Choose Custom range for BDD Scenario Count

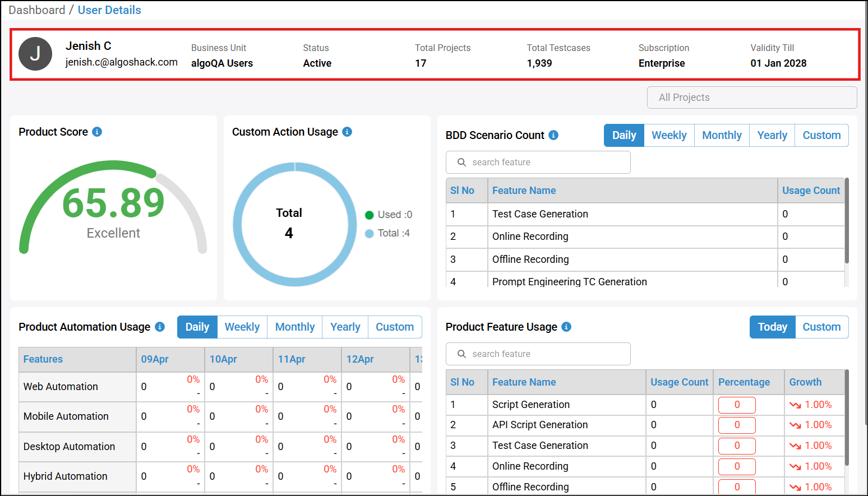click(x=821, y=135)
